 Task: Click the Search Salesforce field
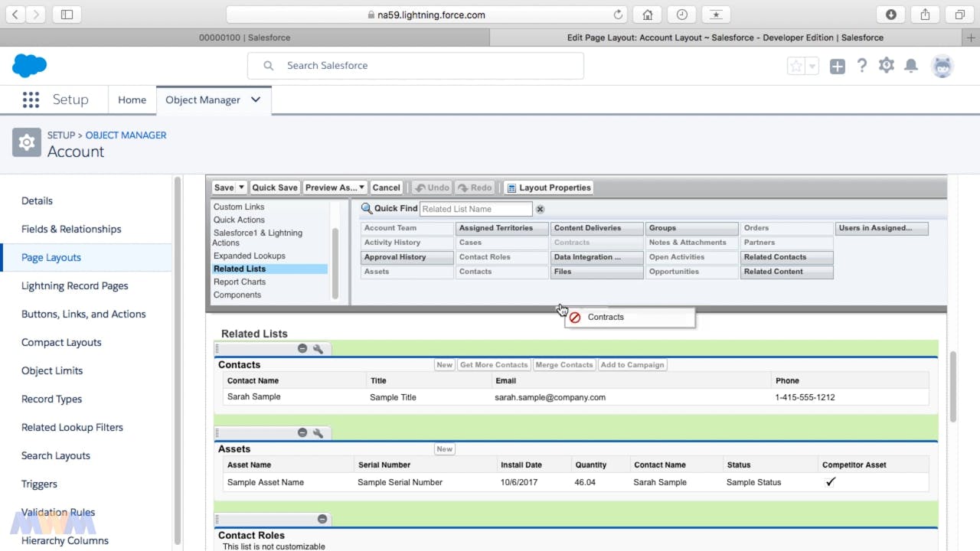point(416,66)
